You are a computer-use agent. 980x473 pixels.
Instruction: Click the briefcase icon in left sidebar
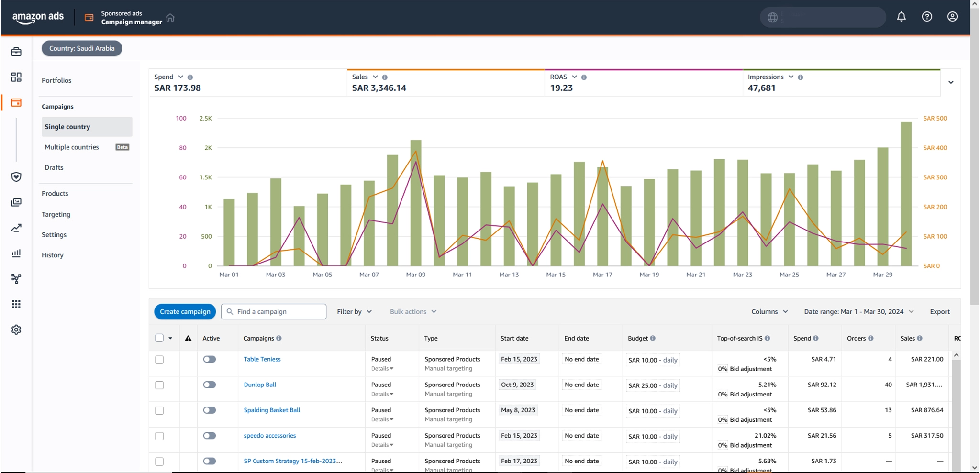(16, 52)
